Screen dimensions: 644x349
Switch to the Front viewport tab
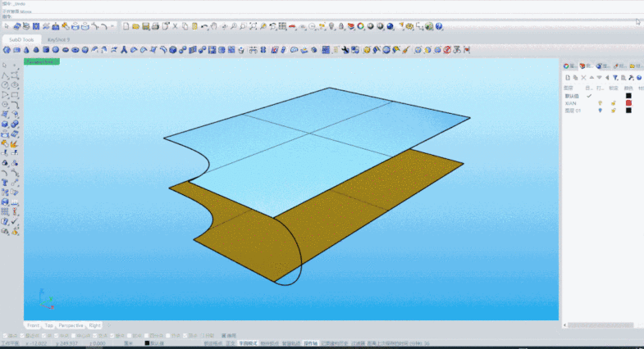(x=33, y=325)
